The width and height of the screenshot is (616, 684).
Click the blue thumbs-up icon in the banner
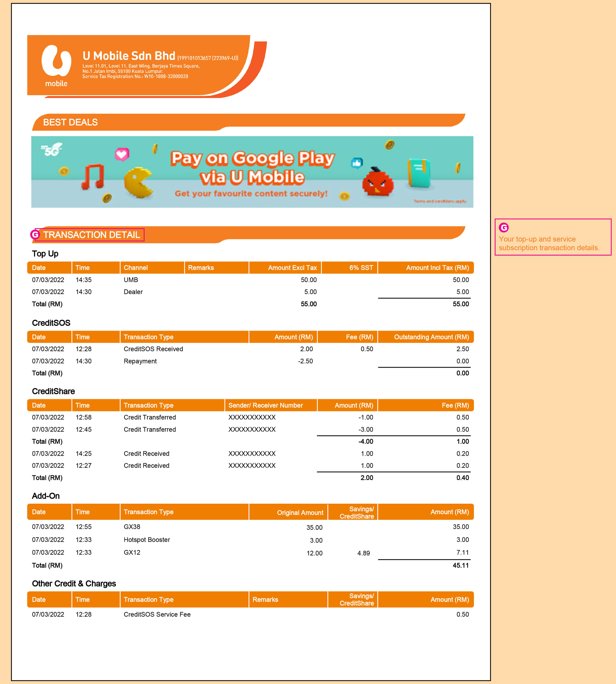357,163
